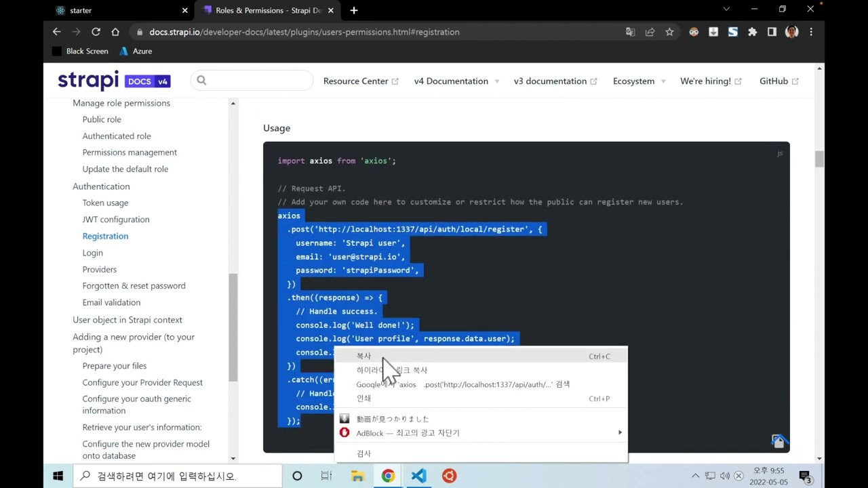The image size is (868, 488).
Task: Open Permissions management sidebar item
Action: pyautogui.click(x=130, y=152)
